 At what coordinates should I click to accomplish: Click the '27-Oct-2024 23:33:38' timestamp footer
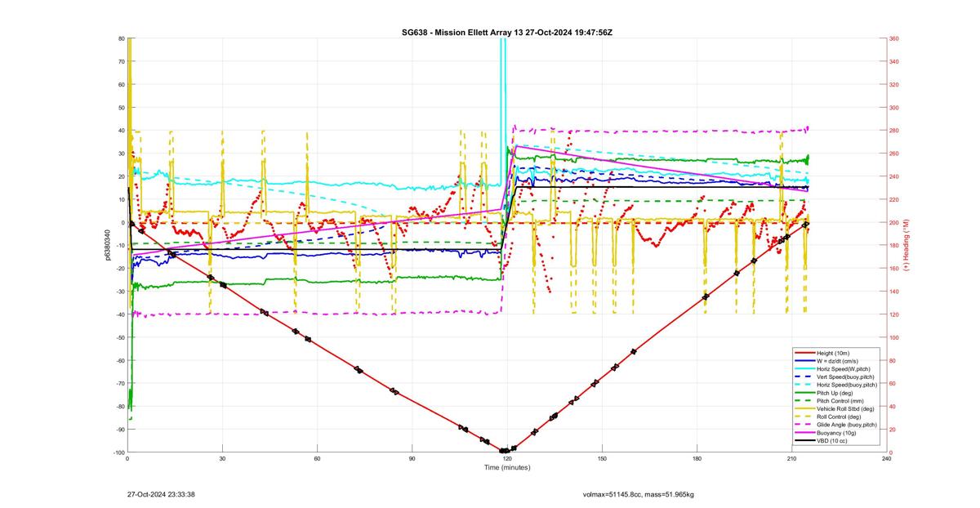tap(161, 494)
